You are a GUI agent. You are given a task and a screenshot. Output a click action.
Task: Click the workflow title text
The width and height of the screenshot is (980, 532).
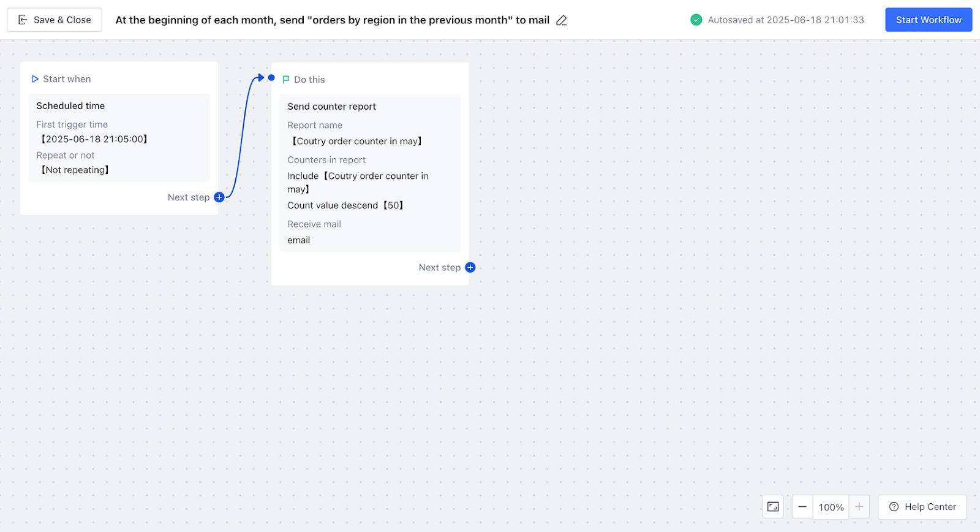(332, 20)
